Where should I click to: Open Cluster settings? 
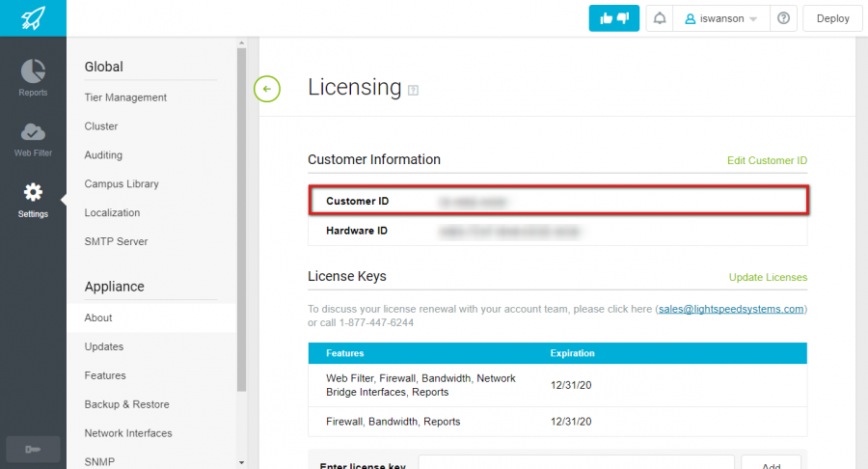click(100, 126)
